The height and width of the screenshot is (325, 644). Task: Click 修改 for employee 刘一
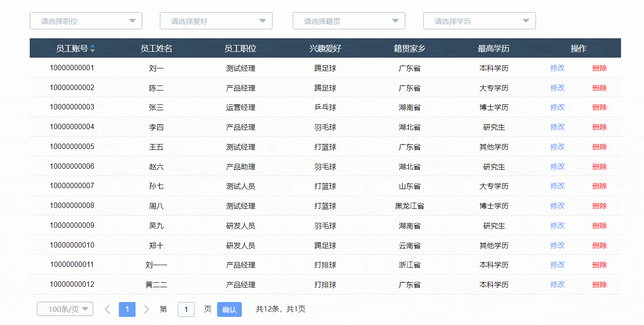(557, 68)
